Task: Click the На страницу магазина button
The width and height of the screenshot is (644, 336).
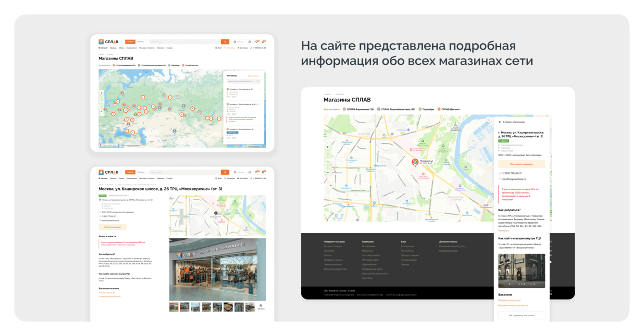Action: click(x=522, y=315)
